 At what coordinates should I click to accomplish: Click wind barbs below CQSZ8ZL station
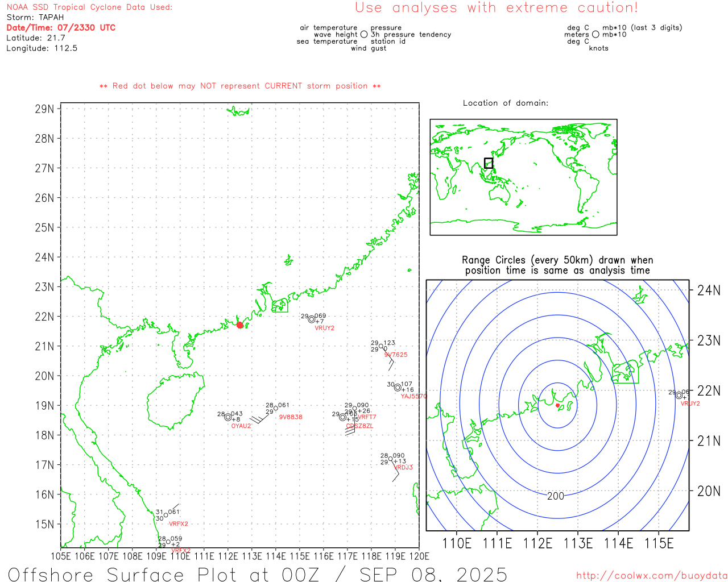[350, 430]
